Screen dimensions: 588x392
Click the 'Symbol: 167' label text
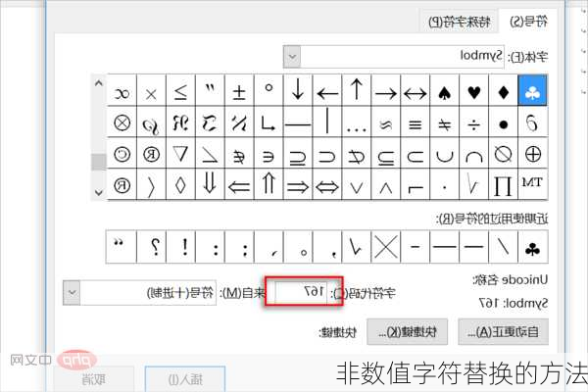click(x=514, y=303)
